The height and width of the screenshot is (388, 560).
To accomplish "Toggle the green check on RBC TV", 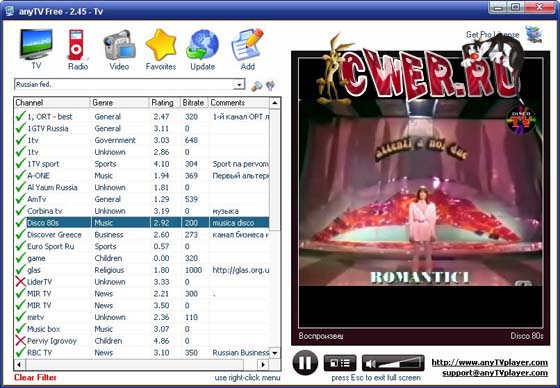I will 21,352.
